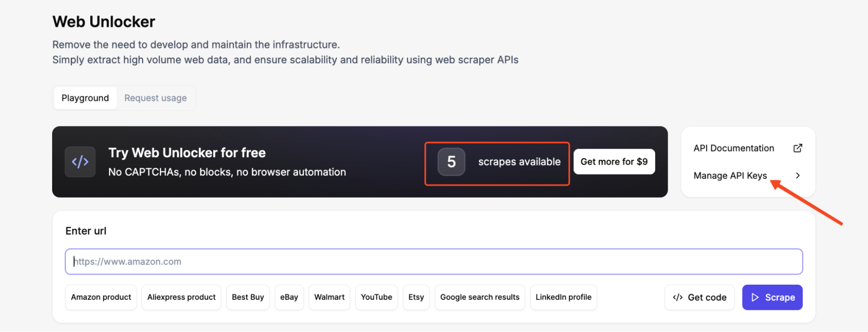Choose the Best Buy preset
This screenshot has height=332, width=868.
click(248, 297)
